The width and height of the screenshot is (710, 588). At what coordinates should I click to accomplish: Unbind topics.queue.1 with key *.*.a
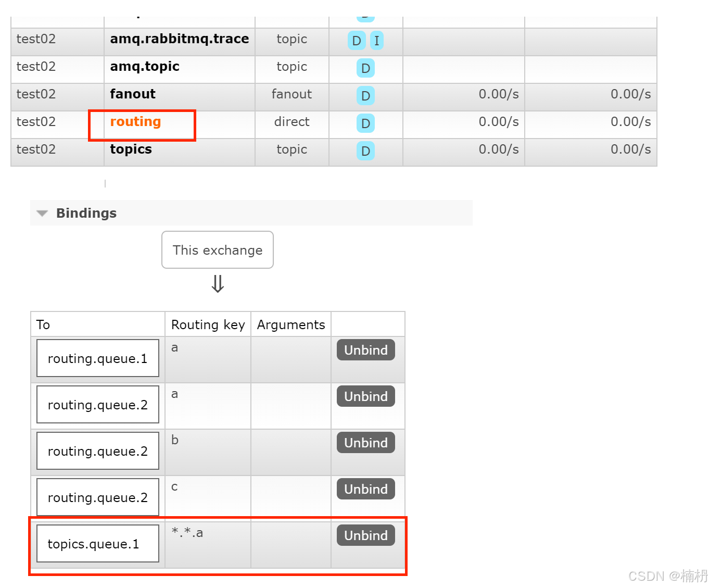pos(365,535)
